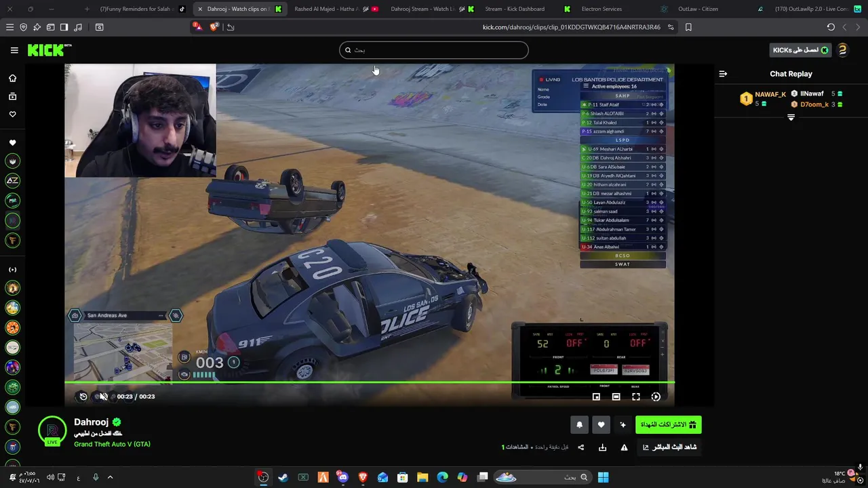Viewport: 868px width, 488px height.
Task: Open Discord from the taskbar
Action: [342, 477]
